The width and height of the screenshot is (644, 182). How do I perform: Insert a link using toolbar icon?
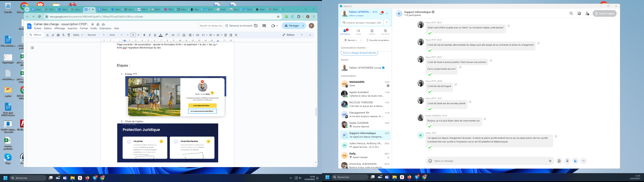click(x=173, y=35)
